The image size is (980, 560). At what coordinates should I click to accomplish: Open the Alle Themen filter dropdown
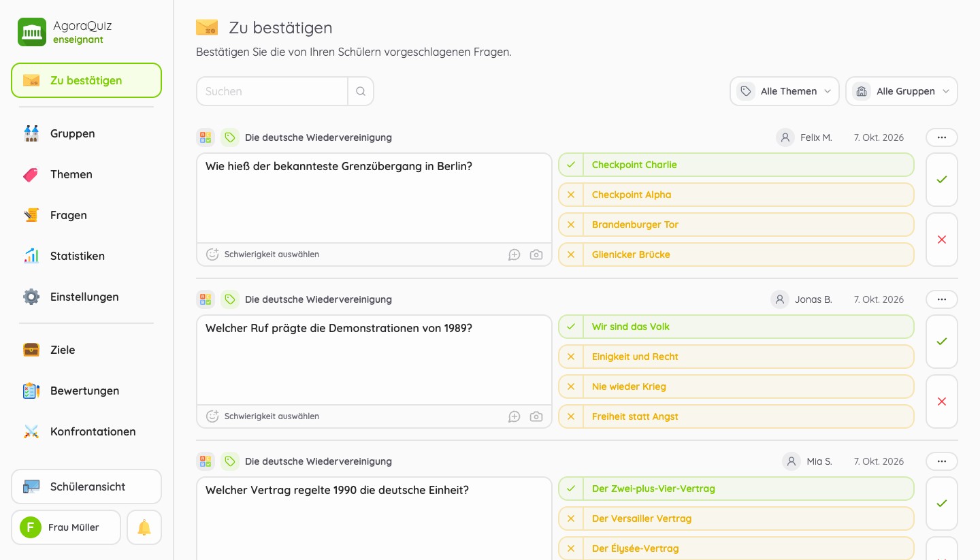click(785, 91)
